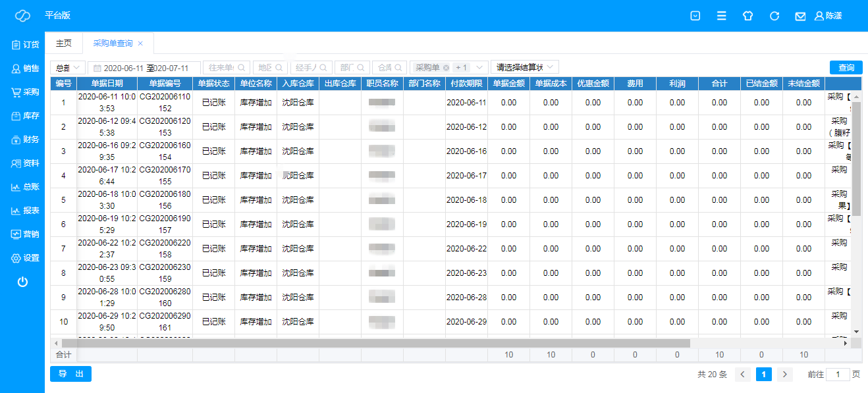The height and width of the screenshot is (393, 868).
Task: Click the 未结金额 column header
Action: pos(804,84)
